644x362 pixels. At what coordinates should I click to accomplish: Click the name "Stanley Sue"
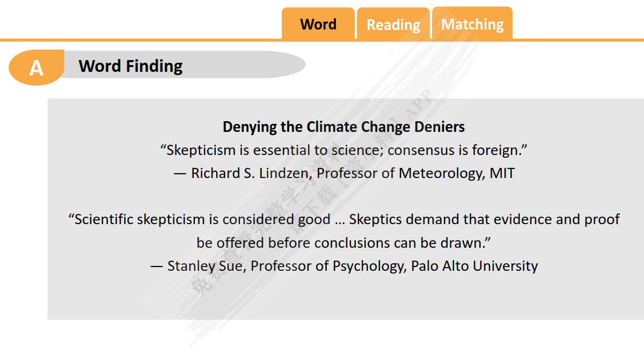pos(204,266)
